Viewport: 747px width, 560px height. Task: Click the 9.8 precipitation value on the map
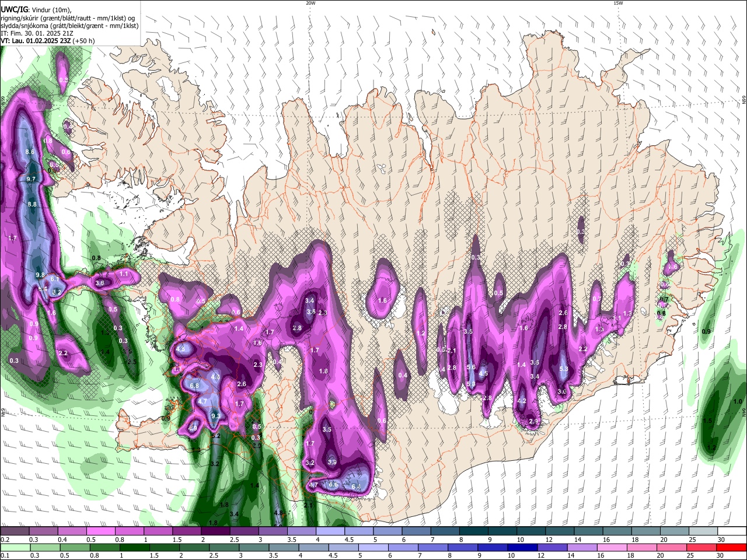tap(40, 275)
